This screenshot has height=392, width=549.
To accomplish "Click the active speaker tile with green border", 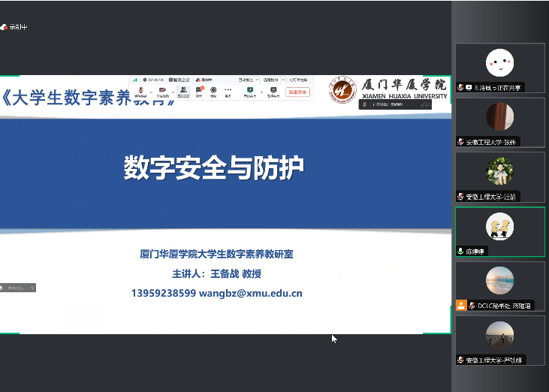I will (x=499, y=231).
